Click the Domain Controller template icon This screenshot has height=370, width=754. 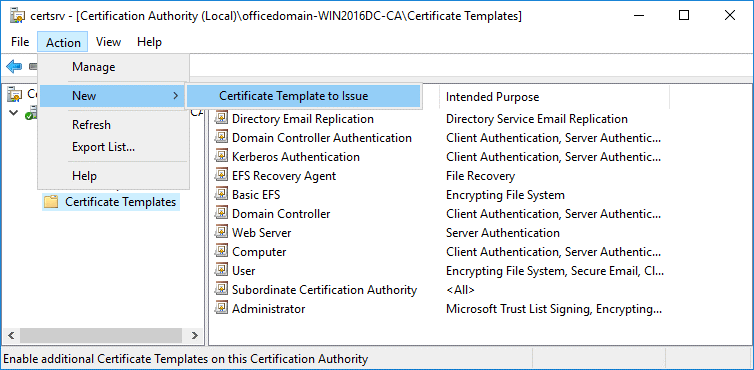(221, 214)
